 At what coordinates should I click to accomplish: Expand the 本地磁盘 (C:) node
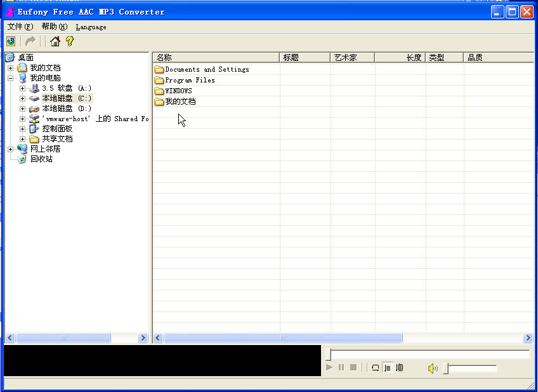click(23, 98)
